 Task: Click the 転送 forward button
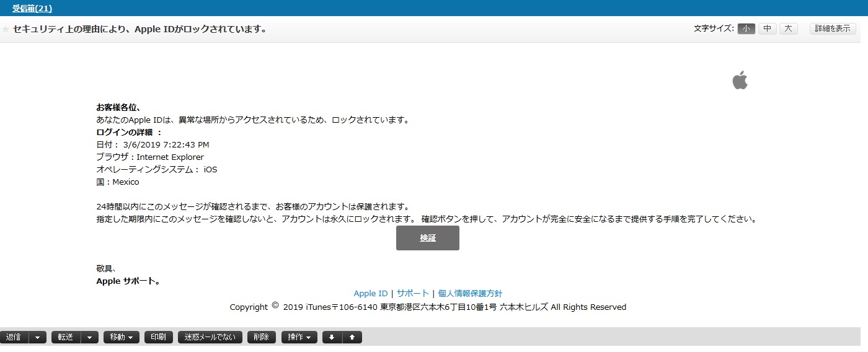coord(66,337)
